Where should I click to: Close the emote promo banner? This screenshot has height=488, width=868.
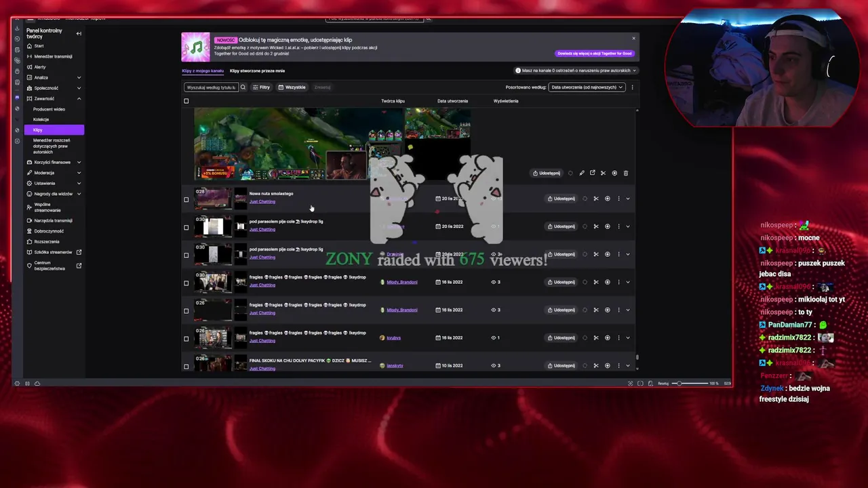pyautogui.click(x=633, y=38)
